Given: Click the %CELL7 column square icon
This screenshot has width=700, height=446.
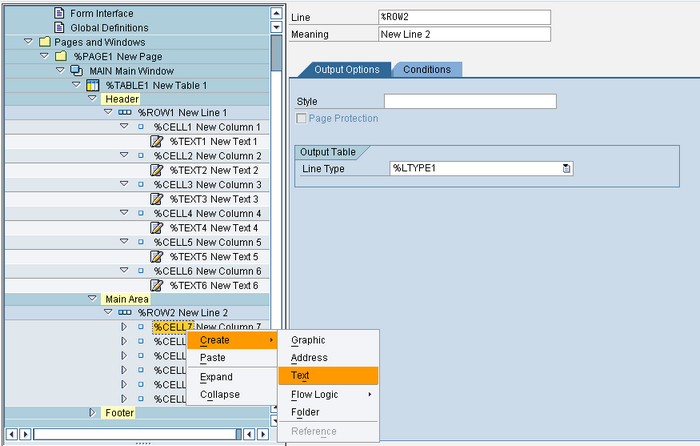Looking at the screenshot, I should coord(141,327).
